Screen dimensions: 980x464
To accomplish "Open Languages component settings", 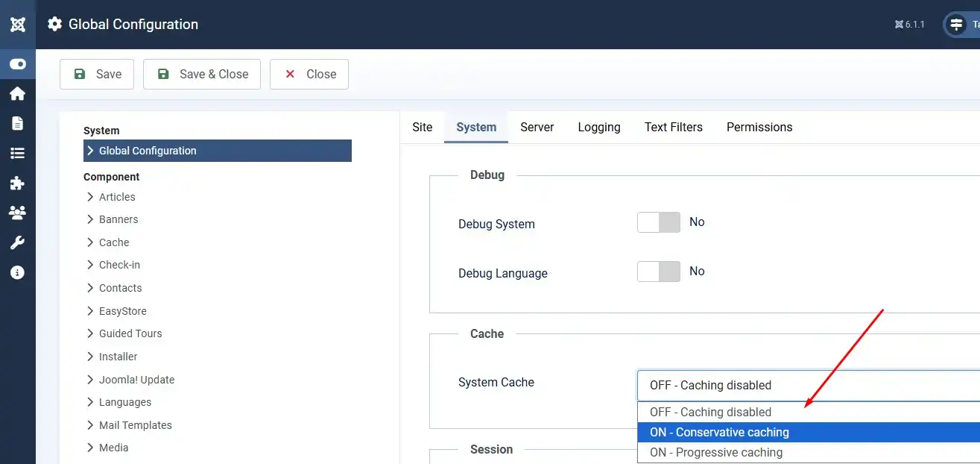I will point(125,402).
